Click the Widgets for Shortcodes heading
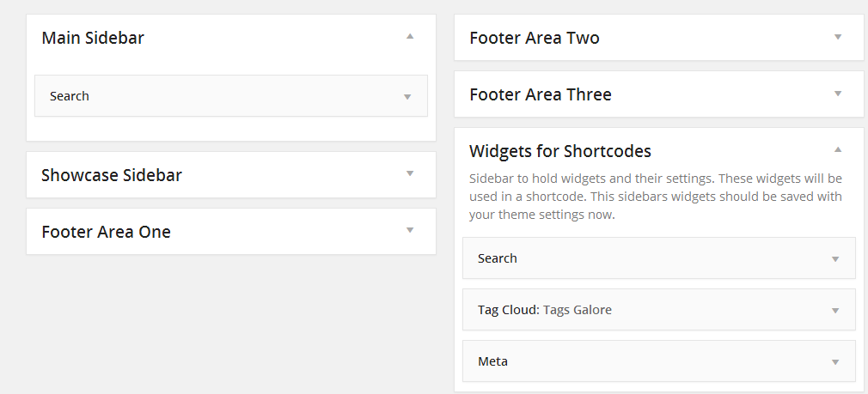 point(560,151)
